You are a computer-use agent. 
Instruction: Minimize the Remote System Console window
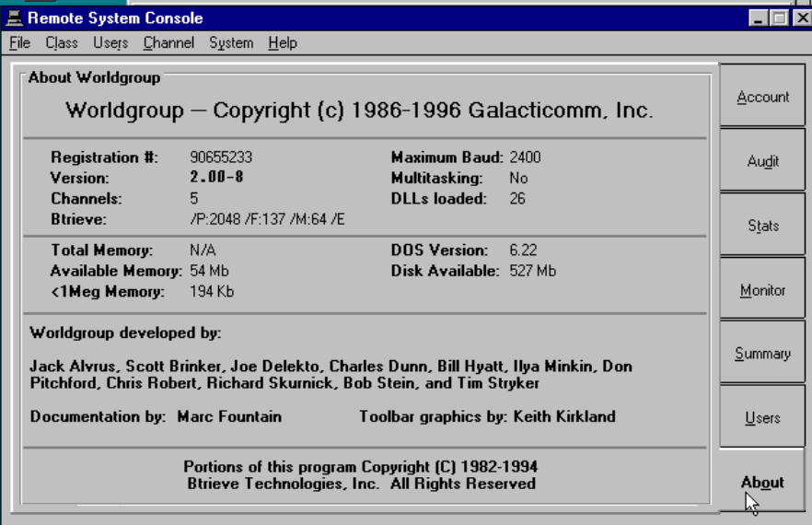(x=758, y=18)
